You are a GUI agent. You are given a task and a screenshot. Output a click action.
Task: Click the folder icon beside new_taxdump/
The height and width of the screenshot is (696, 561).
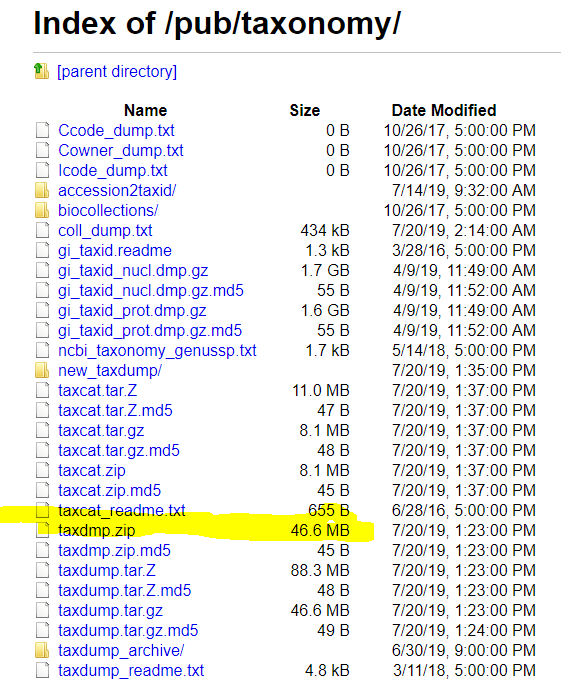42,370
